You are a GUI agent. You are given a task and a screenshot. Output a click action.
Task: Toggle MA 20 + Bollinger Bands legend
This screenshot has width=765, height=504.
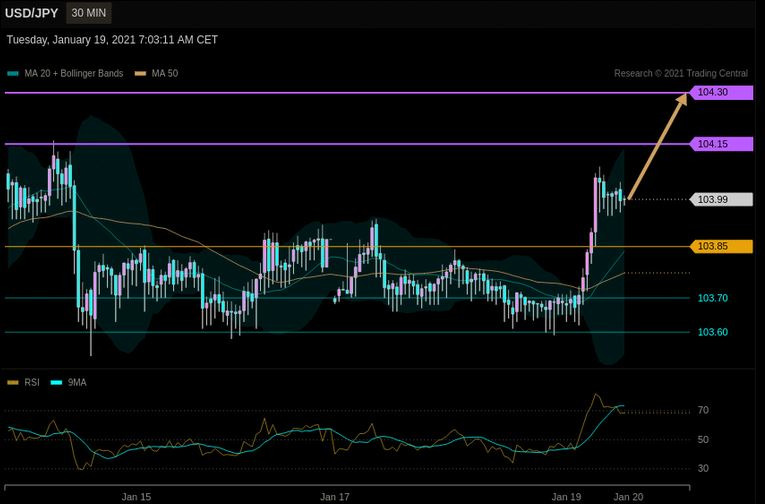click(65, 74)
